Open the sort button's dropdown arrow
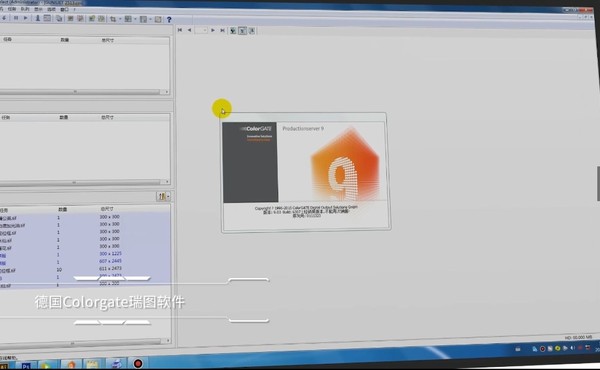Image resolution: width=600 pixels, height=370 pixels. pyautogui.click(x=168, y=196)
